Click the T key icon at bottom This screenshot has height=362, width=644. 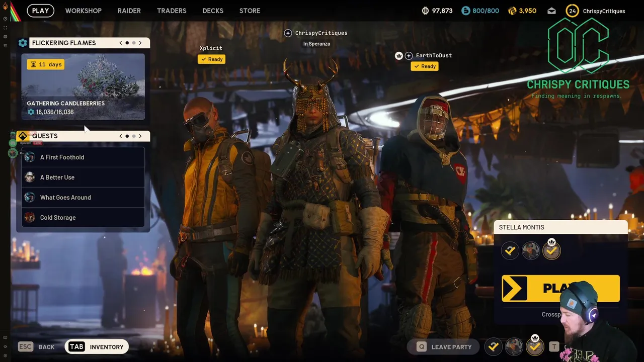[554, 346]
